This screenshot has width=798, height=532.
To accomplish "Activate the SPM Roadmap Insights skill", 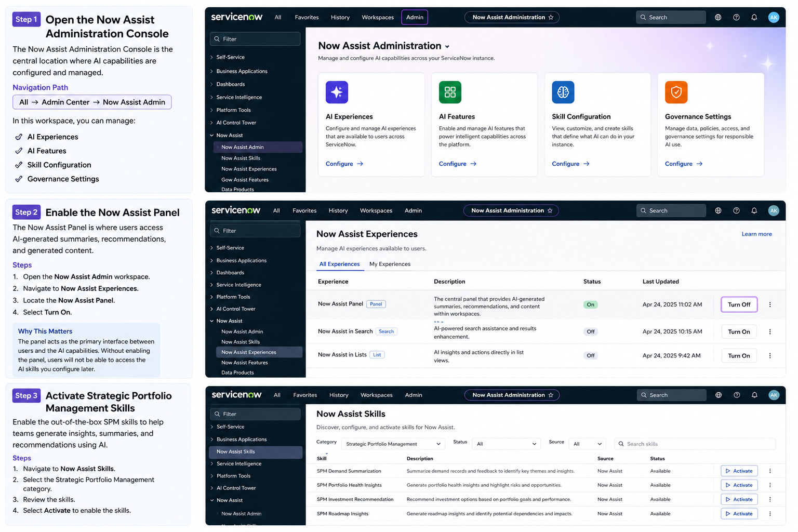I will pyautogui.click(x=739, y=514).
